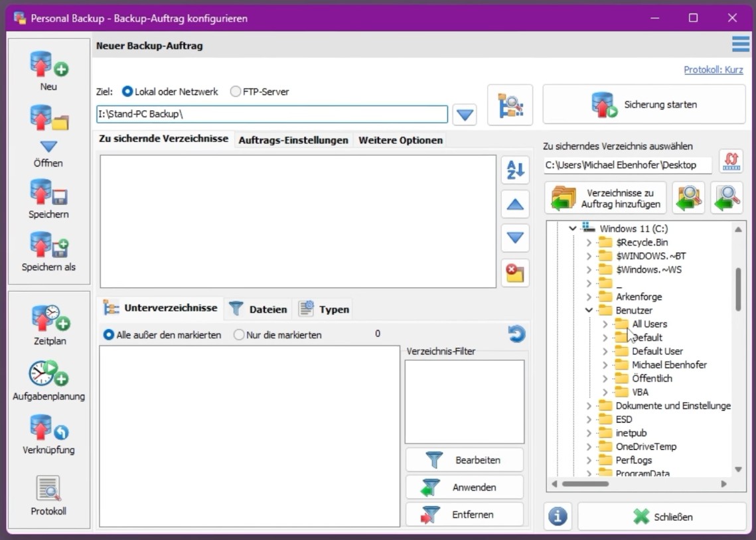Click the blue reset arrow icon

[x=516, y=334]
